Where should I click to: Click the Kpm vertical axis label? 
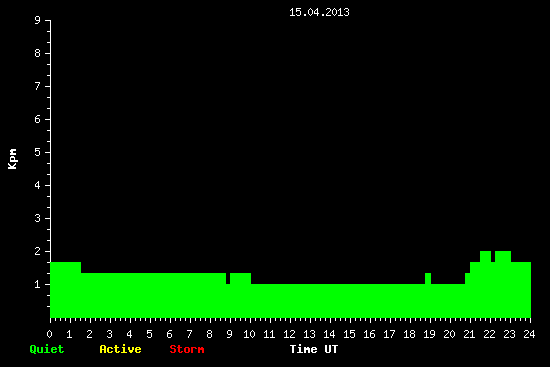coord(13,159)
